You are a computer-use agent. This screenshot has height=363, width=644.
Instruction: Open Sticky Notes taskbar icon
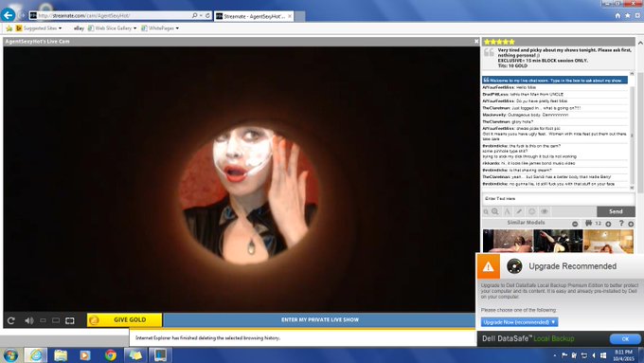coord(135,355)
